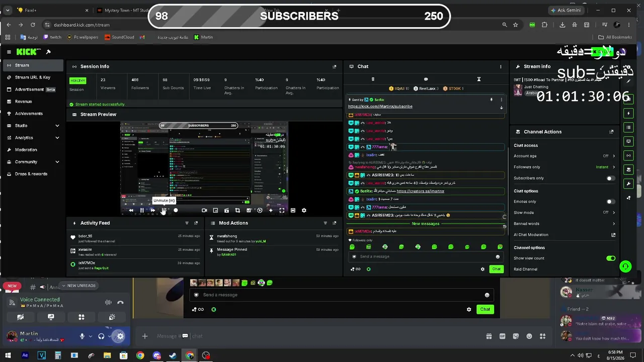Filter the Activity Feed events
This screenshot has height=362, width=644.
pyautogui.click(x=187, y=223)
